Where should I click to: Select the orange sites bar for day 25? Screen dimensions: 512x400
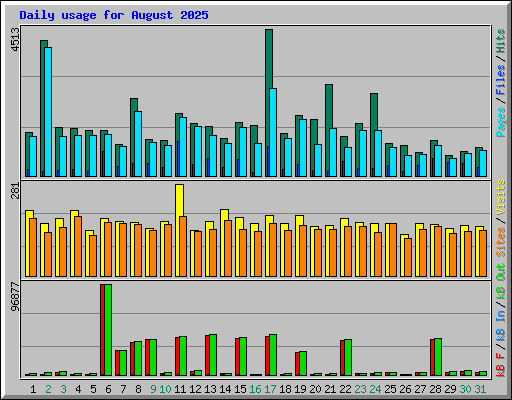[x=393, y=250]
